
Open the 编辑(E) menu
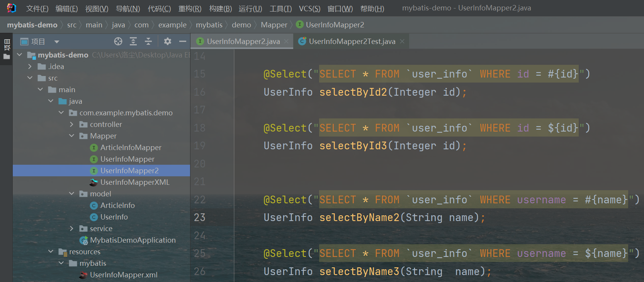click(x=66, y=8)
